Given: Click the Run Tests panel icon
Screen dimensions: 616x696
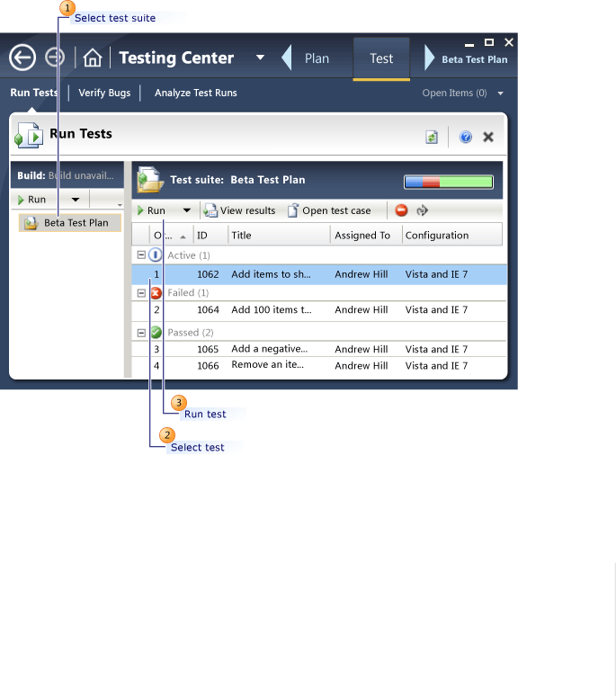Looking at the screenshot, I should point(29,135).
